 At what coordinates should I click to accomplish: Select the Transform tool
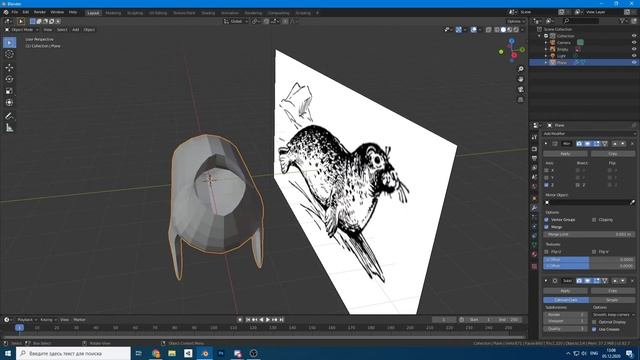click(9, 102)
